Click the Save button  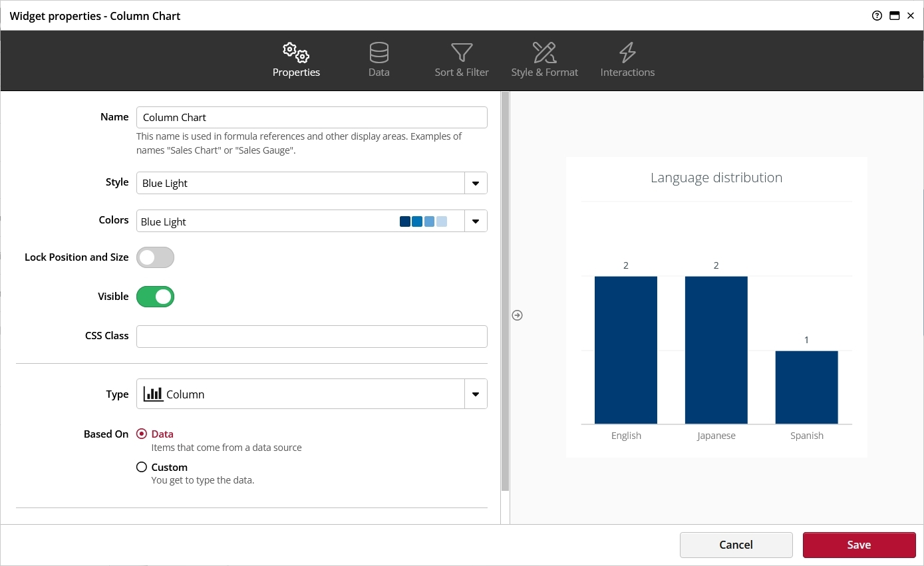tap(859, 545)
